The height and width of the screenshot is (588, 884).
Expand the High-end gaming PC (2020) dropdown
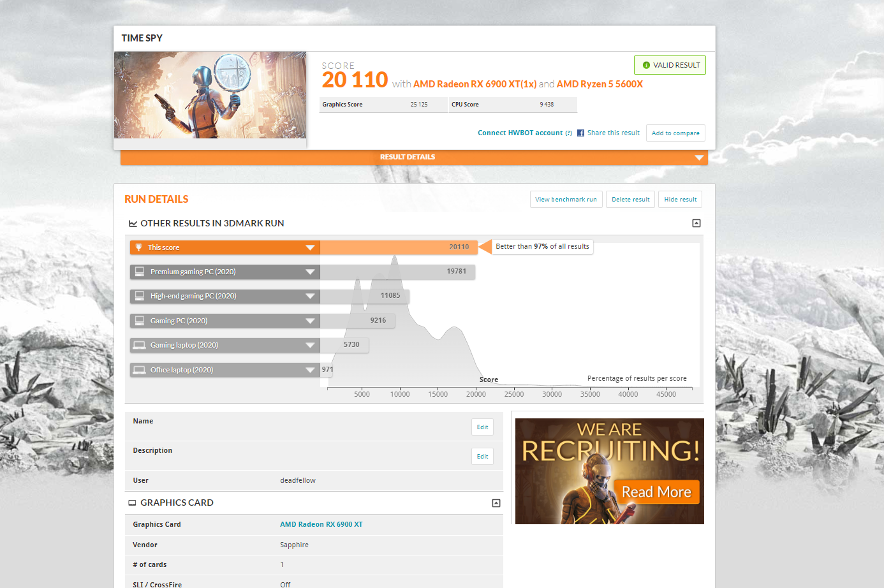tap(310, 296)
